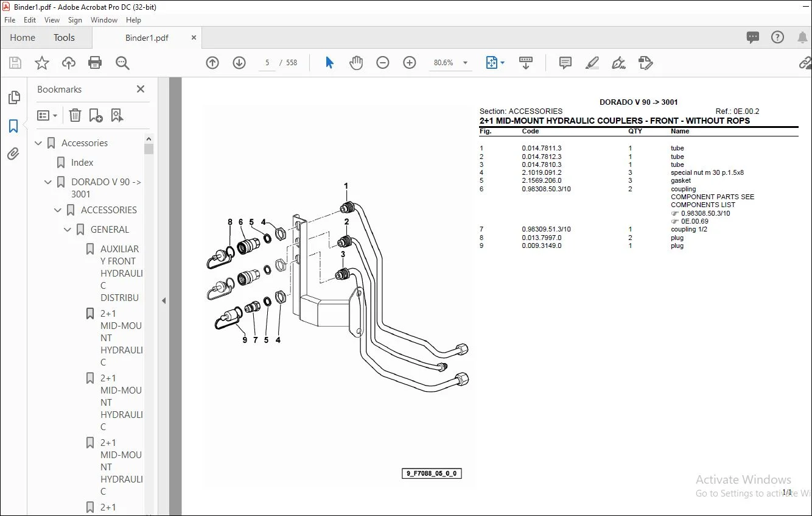Open the Find text magnifier tool
The image size is (812, 516).
[122, 63]
